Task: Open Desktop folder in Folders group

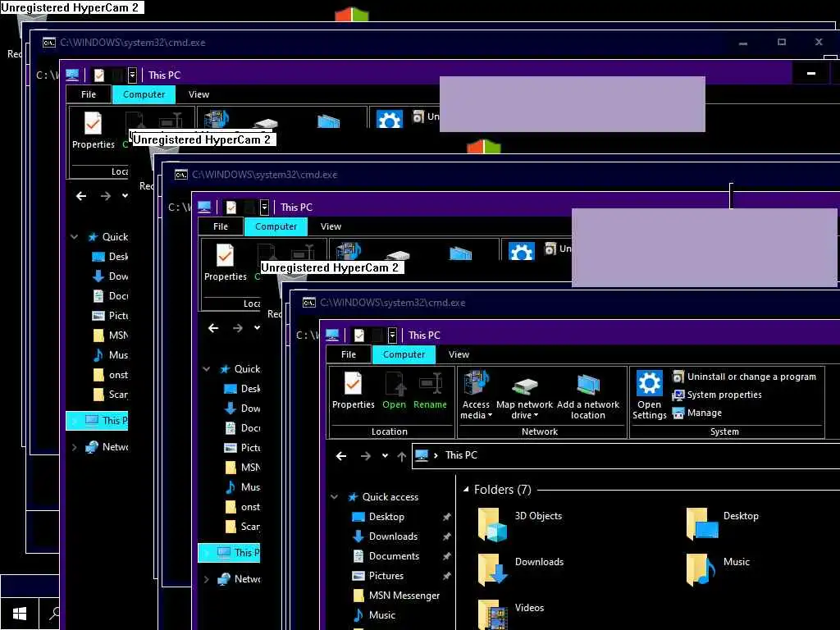Action: [723, 524]
